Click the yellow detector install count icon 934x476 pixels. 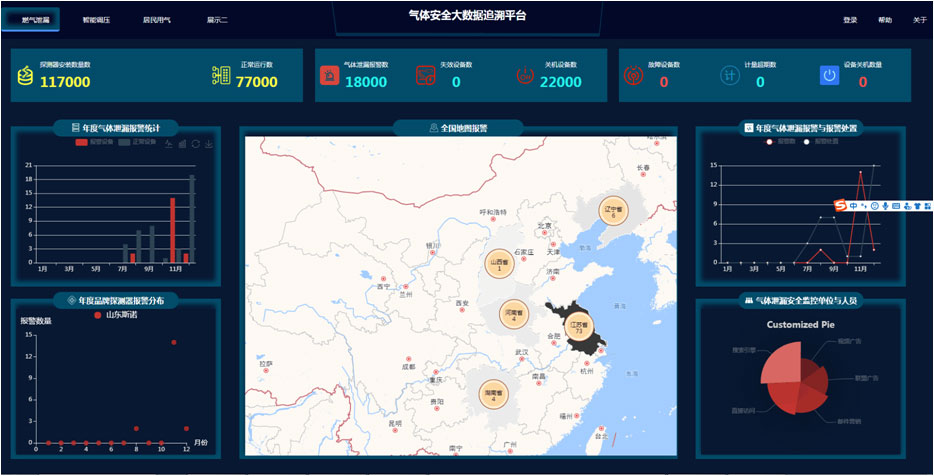(25, 76)
